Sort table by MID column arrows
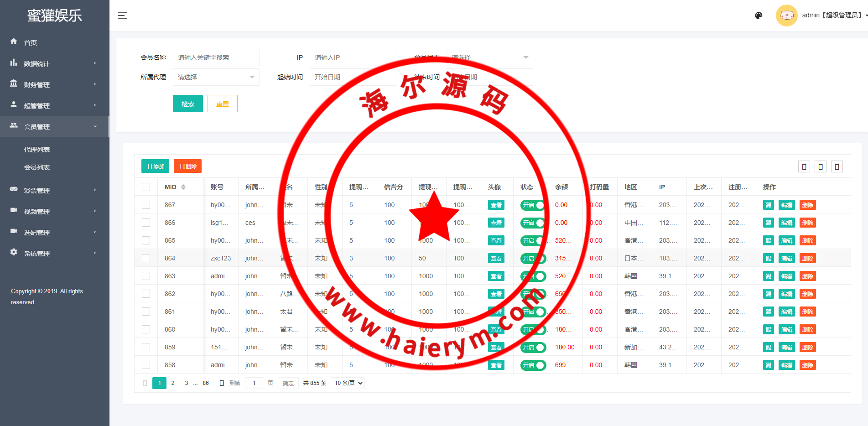This screenshot has height=426, width=868. point(183,187)
